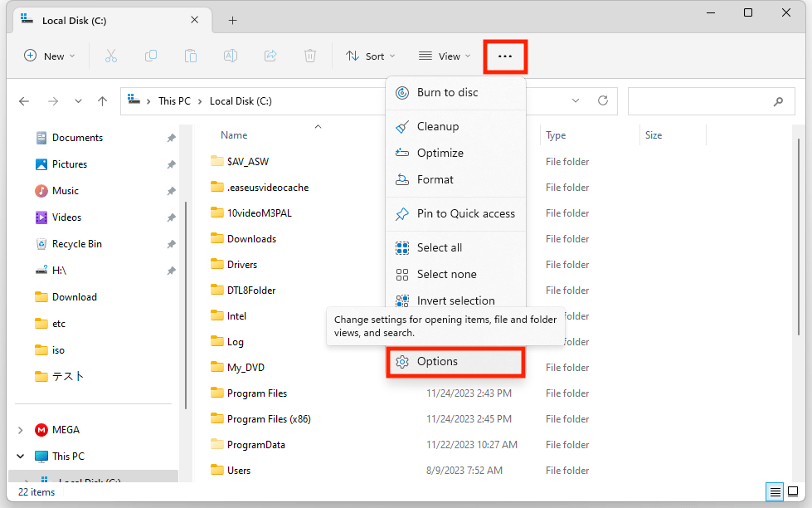Select Options in the overflow menu

(x=455, y=362)
